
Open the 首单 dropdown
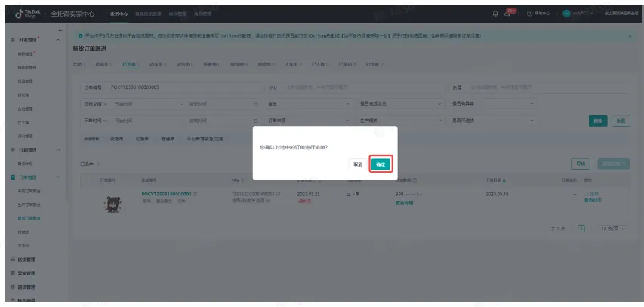click(309, 104)
